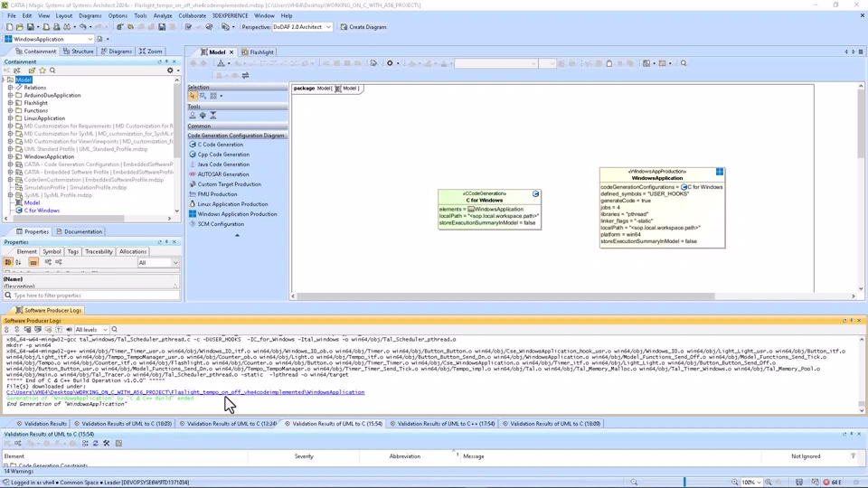Open the Collaborate menu

coord(192,16)
